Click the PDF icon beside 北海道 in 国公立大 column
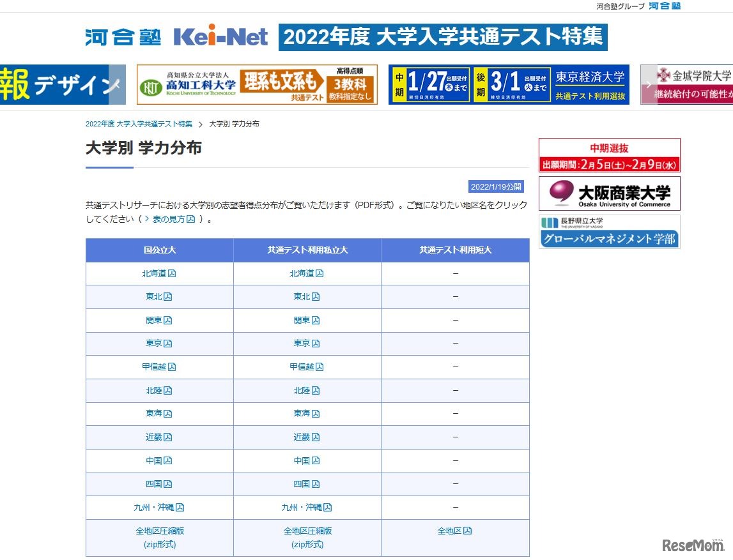This screenshot has height=560, width=733. [x=172, y=273]
